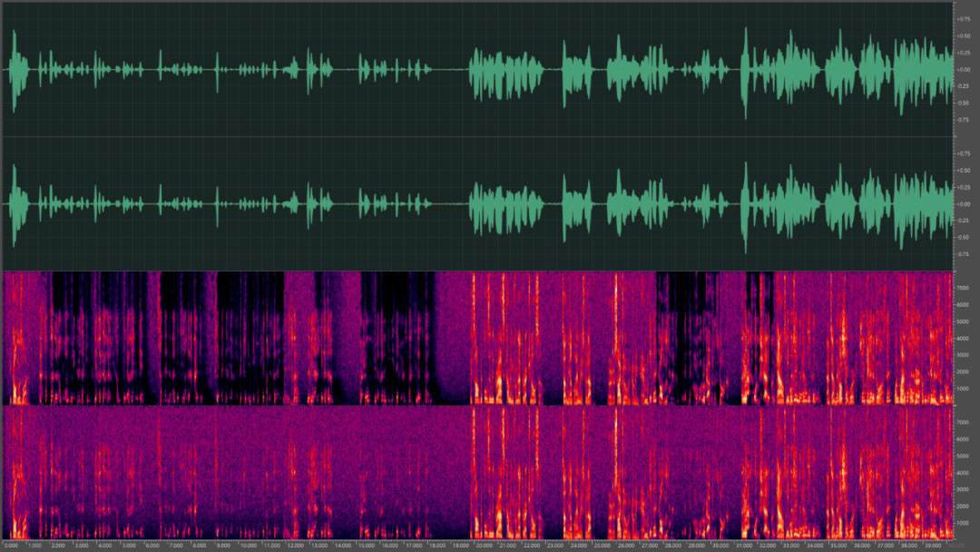The image size is (980, 552).
Task: Click the 1.000 label on the time ruler
Action: [x=34, y=546]
